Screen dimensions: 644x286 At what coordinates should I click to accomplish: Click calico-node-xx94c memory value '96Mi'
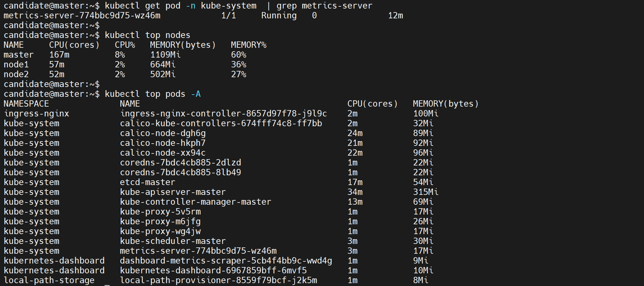(x=423, y=153)
